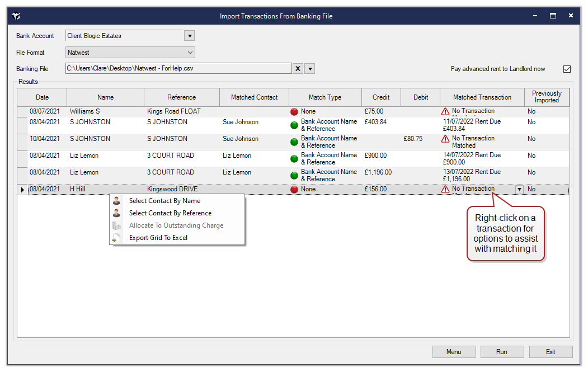Image resolution: width=588 pixels, height=372 pixels.
Task: Open the Natwest File Format dropdown
Action: point(191,52)
